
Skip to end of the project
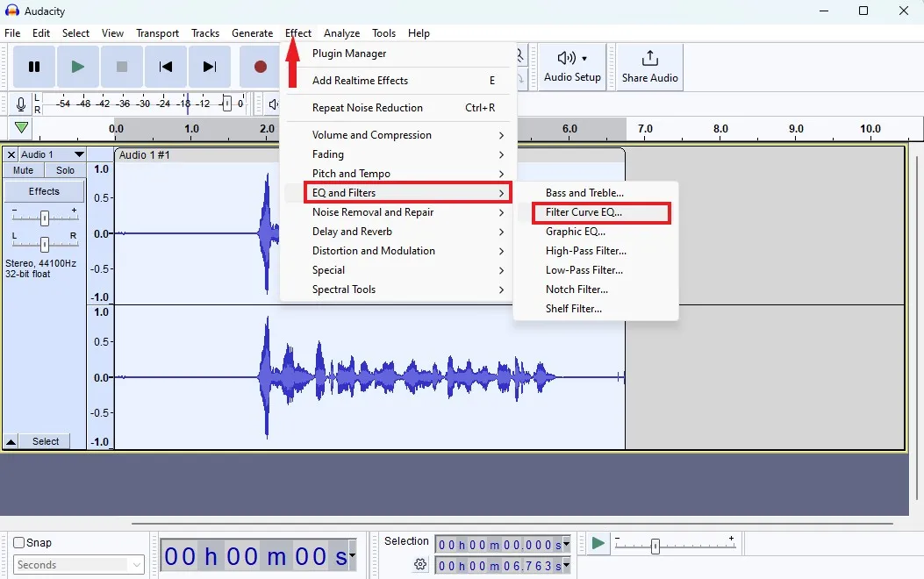point(209,67)
